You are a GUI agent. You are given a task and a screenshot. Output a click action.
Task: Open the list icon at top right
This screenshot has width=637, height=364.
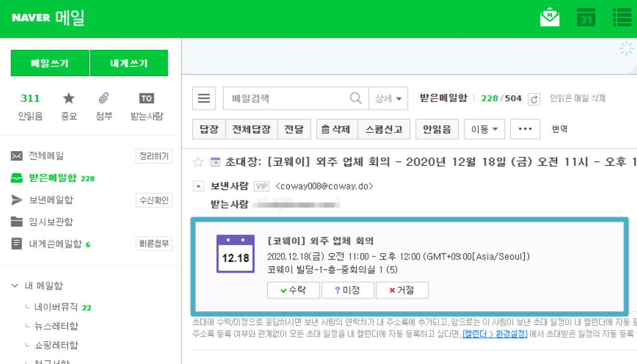[x=622, y=18]
